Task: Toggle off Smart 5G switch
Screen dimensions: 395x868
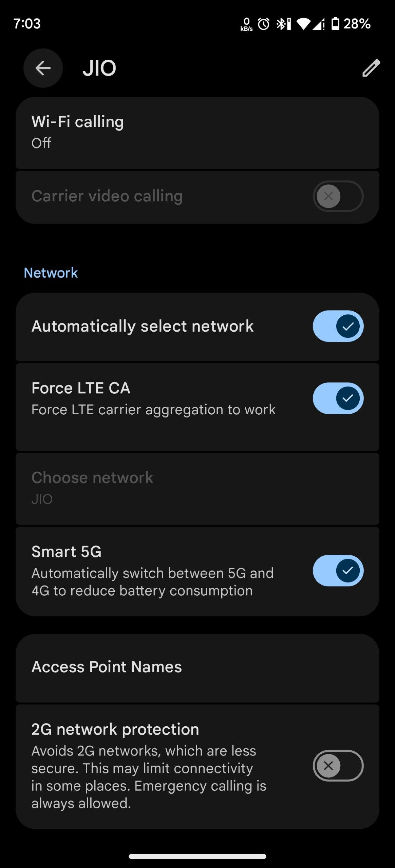Action: pos(338,571)
